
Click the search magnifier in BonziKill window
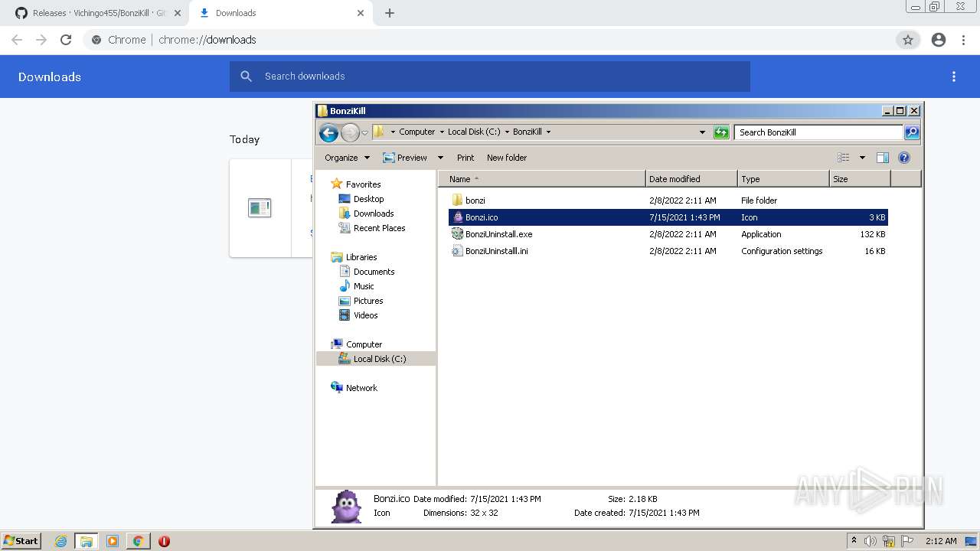pyautogui.click(x=912, y=132)
